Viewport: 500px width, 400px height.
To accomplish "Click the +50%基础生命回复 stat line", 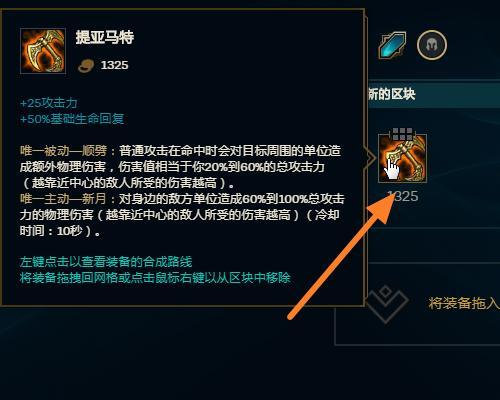I will pyautogui.click(x=72, y=119).
